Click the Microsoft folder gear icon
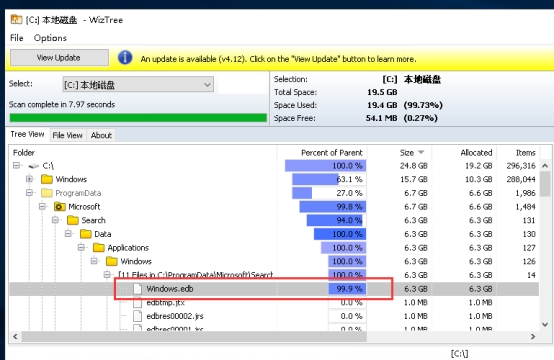 coord(59,206)
